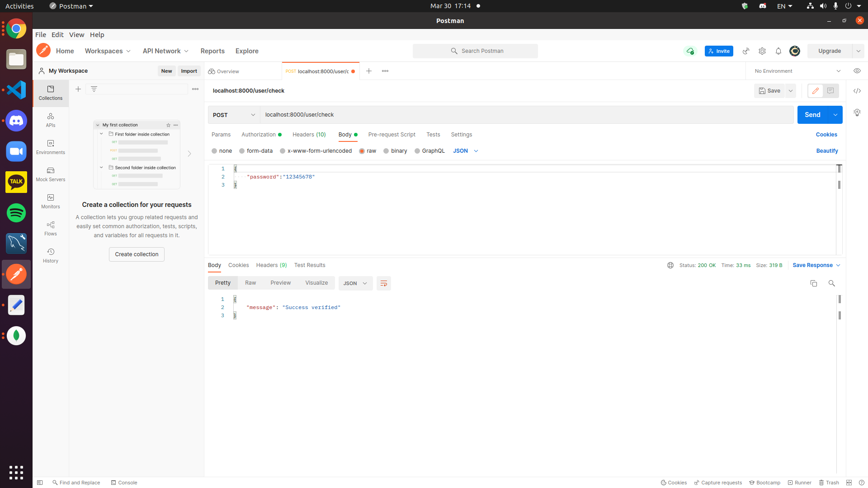Click the capture requests satellite icon in header
The width and height of the screenshot is (868, 488).
click(746, 51)
